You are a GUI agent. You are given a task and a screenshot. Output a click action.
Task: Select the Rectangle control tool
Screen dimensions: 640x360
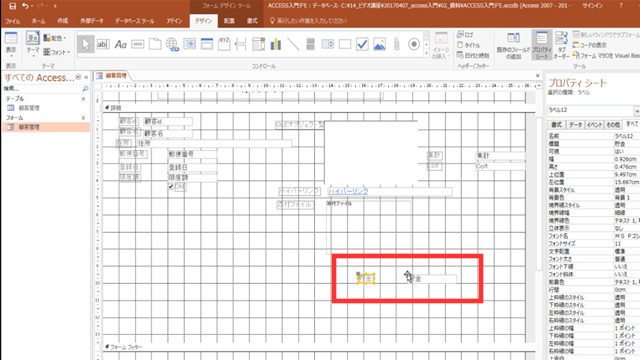[345, 44]
